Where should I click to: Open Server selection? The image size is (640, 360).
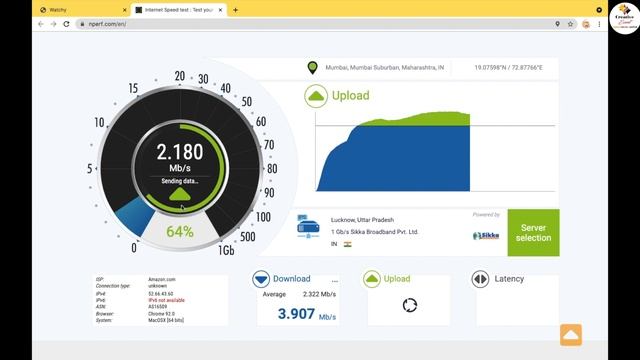[533, 233]
